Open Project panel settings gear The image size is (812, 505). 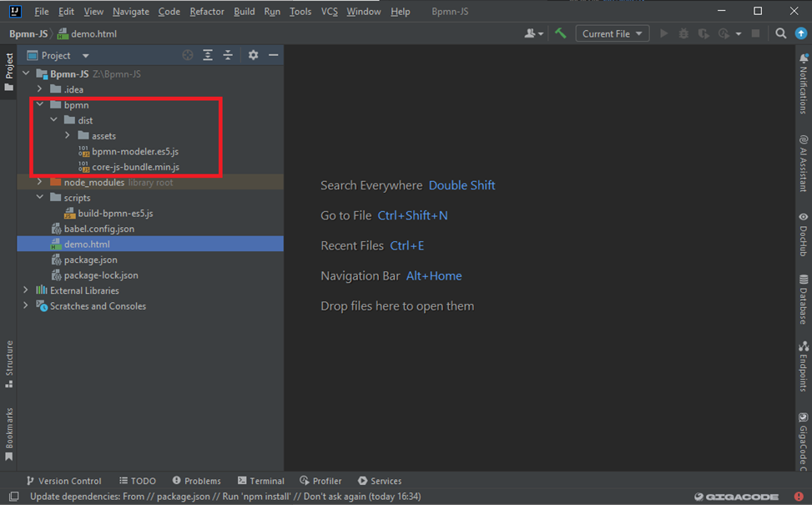(253, 55)
